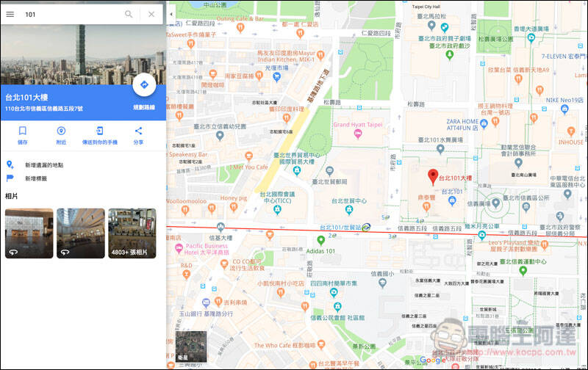Click the 台北世貿中心 marker
The width and height of the screenshot is (588, 370).
349,210
